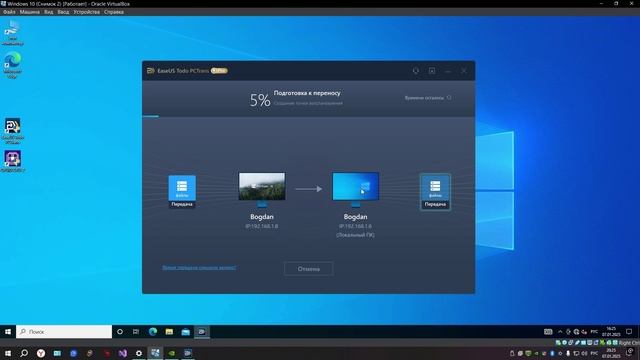Open the Устройства menu in VirtualBox

click(87, 12)
